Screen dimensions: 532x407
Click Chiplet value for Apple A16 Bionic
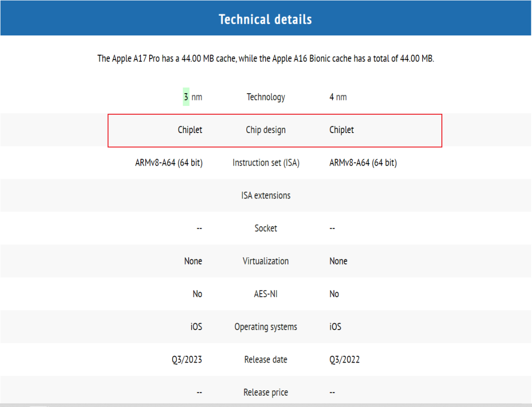342,130
